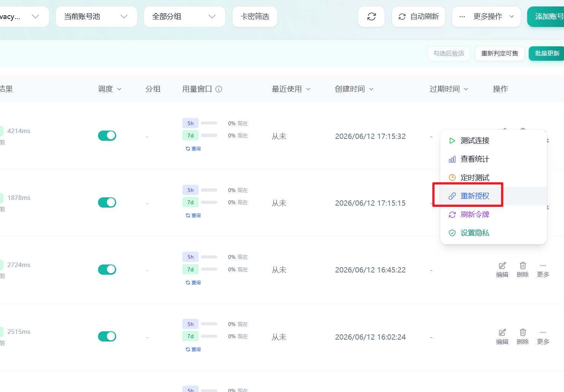
Task: Expand the 当前账号池 dropdown
Action: (x=96, y=17)
